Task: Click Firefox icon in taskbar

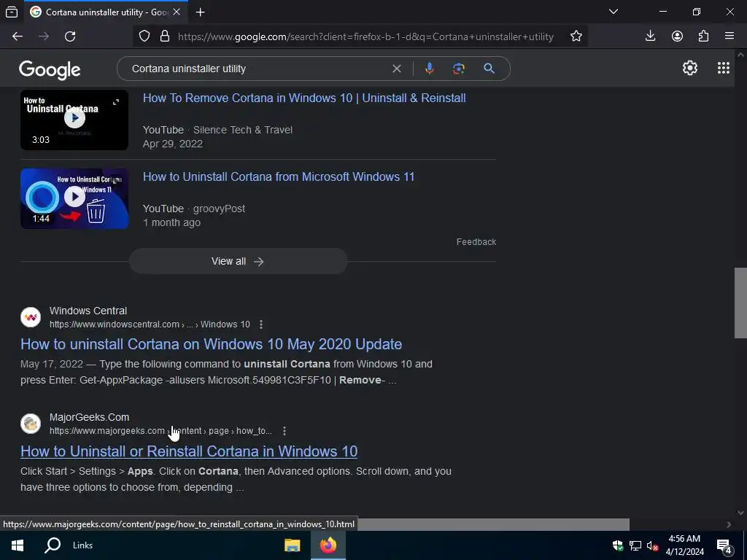Action: (328, 545)
